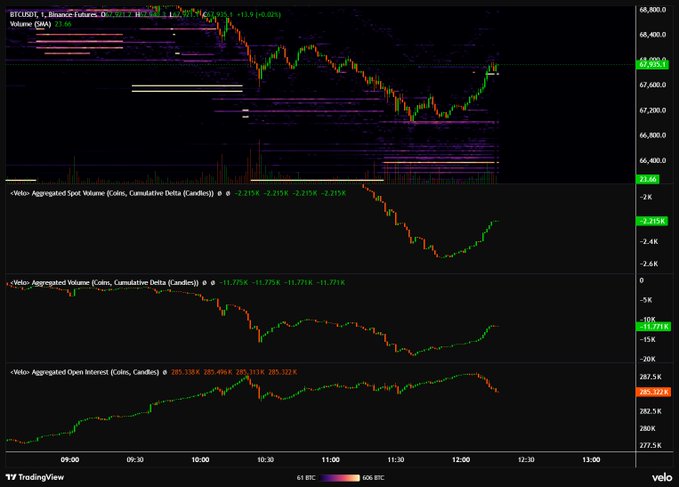The height and width of the screenshot is (487, 679).
Task: Click the 11:00 time axis label
Action: [x=330, y=460]
